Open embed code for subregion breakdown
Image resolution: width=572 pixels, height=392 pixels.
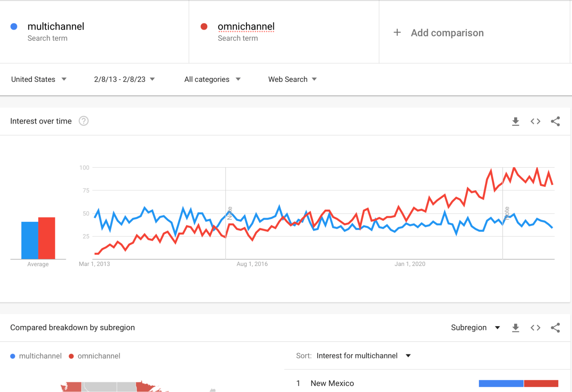(535, 328)
